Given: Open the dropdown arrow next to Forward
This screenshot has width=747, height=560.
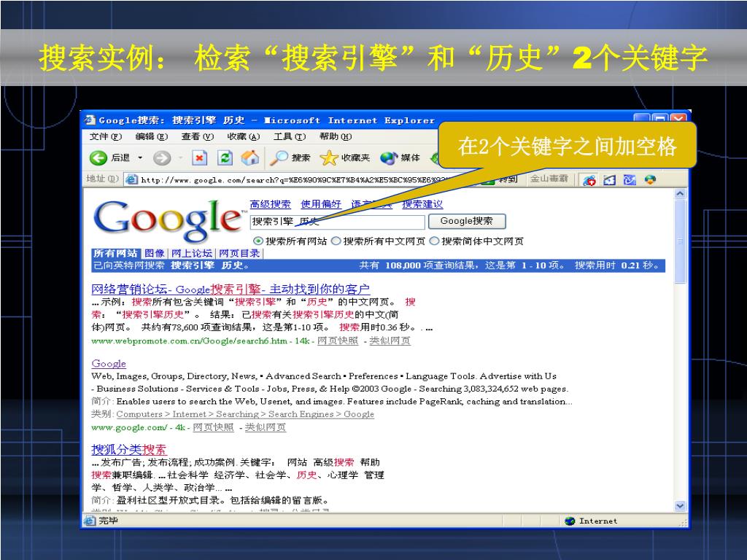Looking at the screenshot, I should [x=181, y=157].
